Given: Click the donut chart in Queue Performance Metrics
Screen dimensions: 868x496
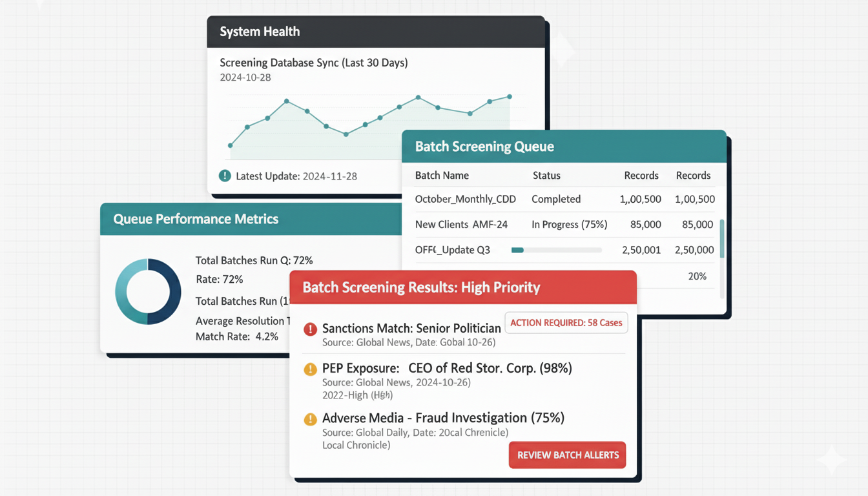Looking at the screenshot, I should (148, 291).
